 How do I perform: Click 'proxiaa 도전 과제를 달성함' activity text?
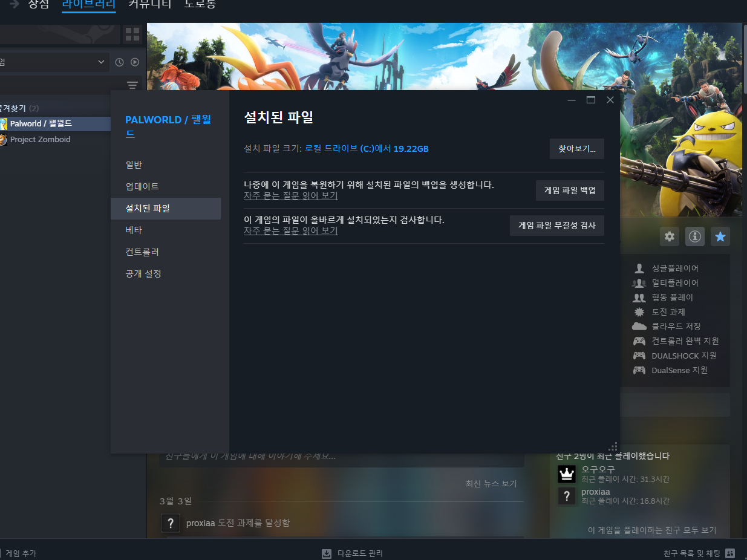(238, 523)
